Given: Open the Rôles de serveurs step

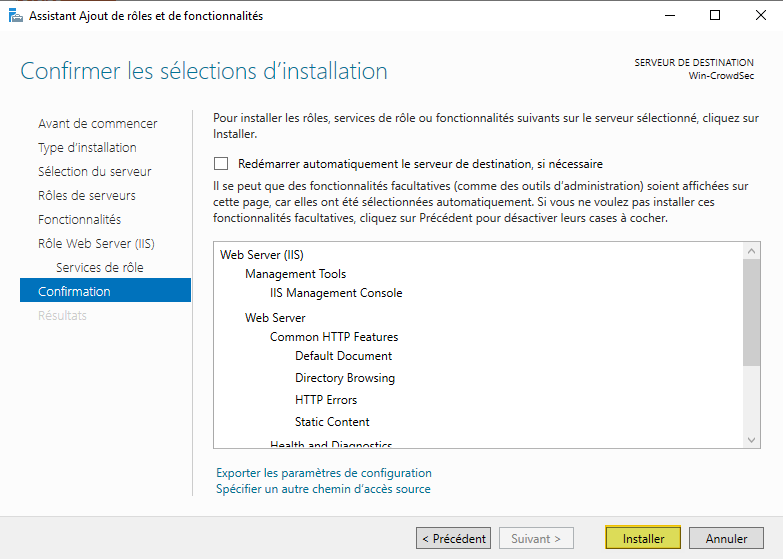Looking at the screenshot, I should point(86,195).
